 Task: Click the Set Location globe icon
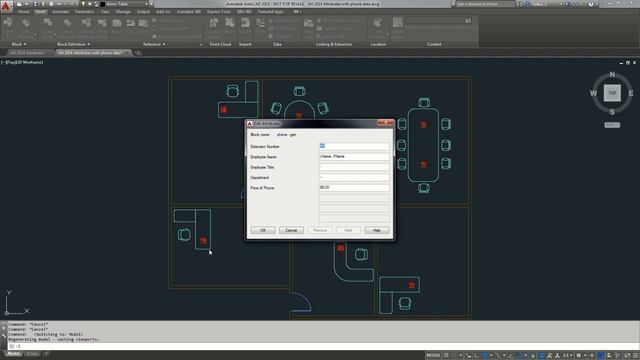[378, 22]
